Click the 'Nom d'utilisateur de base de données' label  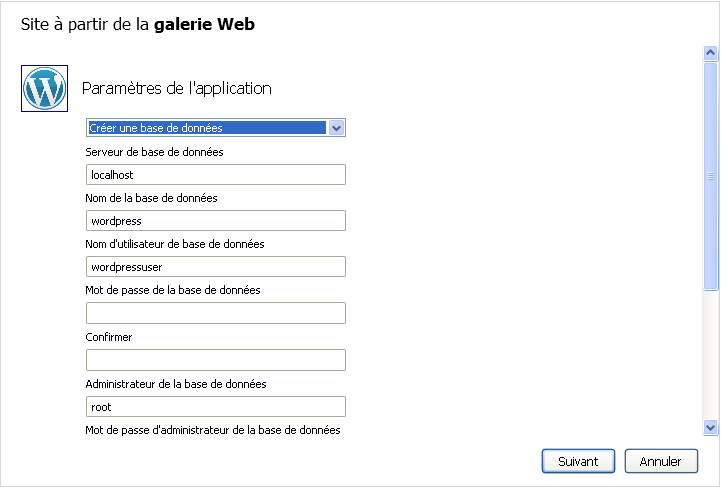pyautogui.click(x=175, y=244)
